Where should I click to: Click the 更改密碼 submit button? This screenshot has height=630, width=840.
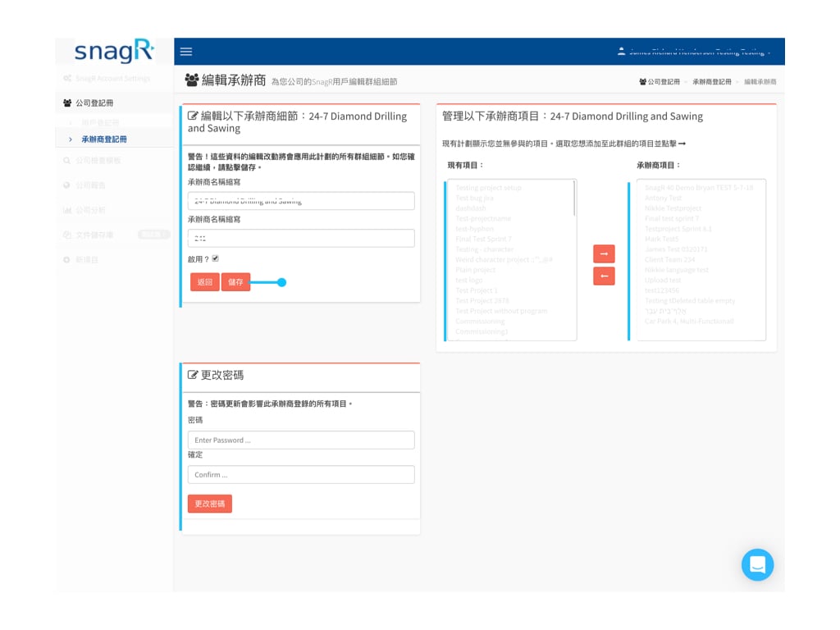209,504
